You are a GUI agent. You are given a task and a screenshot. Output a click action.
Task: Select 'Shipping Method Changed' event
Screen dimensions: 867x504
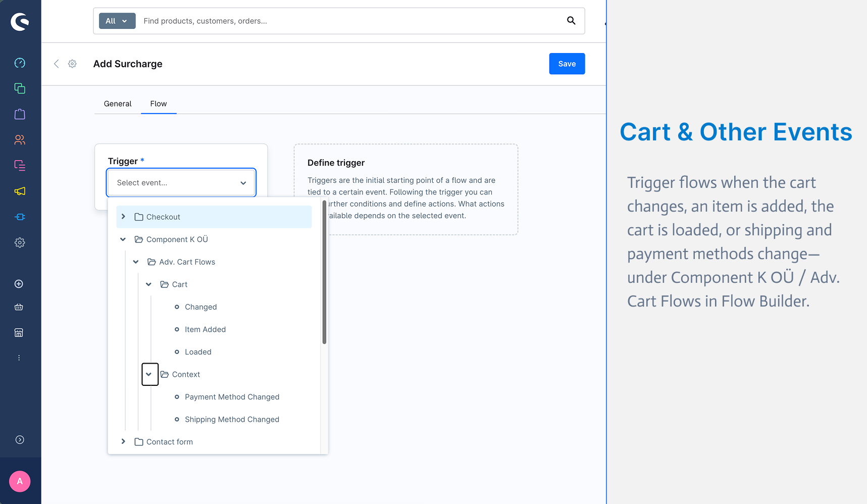pyautogui.click(x=232, y=419)
